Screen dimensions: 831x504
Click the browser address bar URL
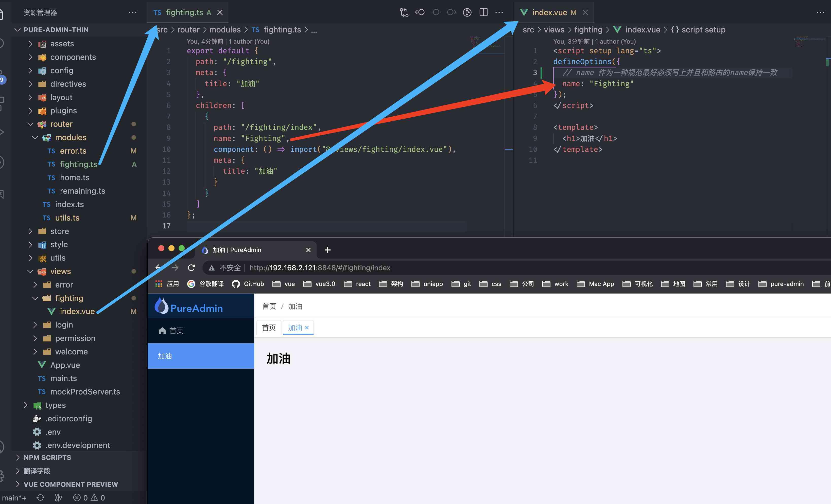point(320,268)
